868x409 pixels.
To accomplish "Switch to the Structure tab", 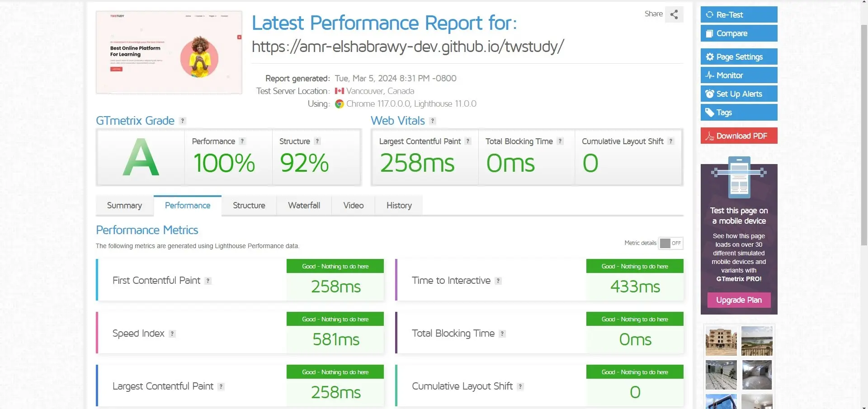I will pyautogui.click(x=249, y=206).
